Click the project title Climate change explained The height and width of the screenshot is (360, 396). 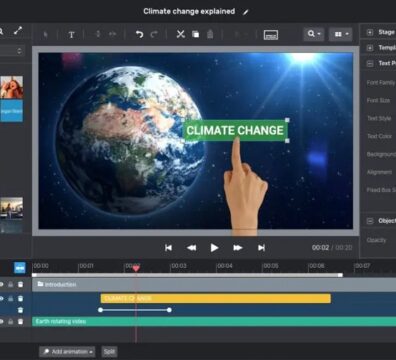tap(189, 12)
